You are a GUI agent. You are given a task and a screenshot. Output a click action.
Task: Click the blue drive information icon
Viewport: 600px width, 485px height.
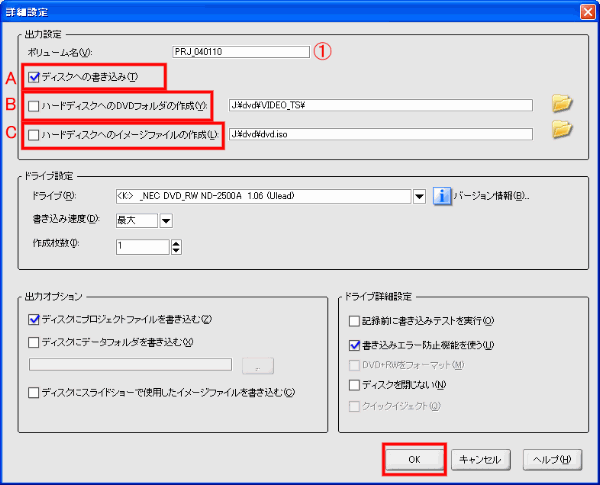pos(442,196)
